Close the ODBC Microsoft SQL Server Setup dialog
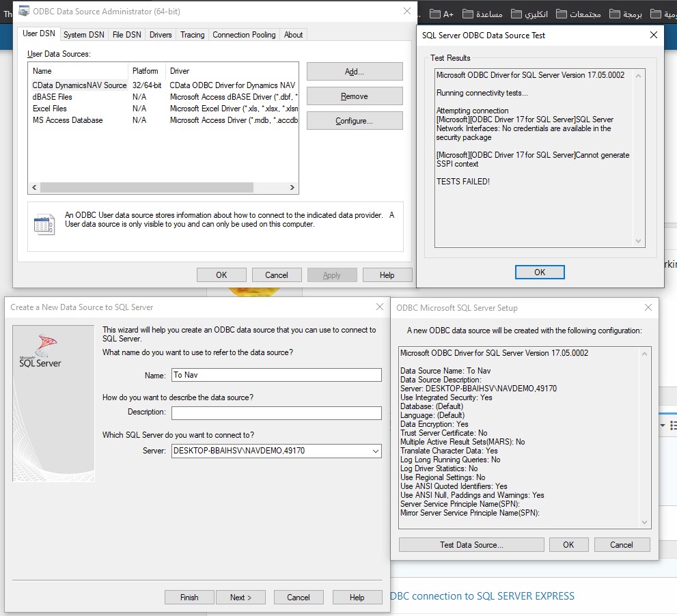 click(648, 307)
